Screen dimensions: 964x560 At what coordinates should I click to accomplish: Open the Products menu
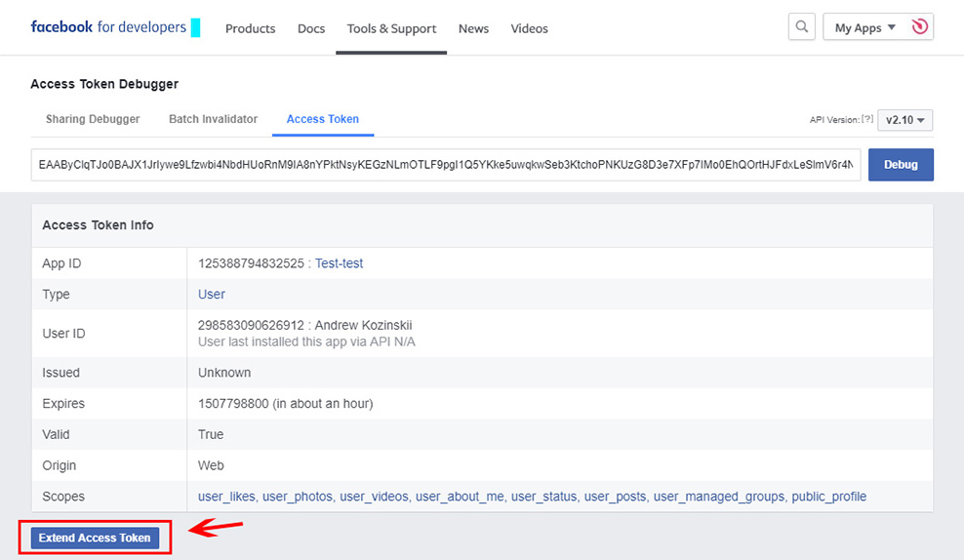click(x=250, y=29)
